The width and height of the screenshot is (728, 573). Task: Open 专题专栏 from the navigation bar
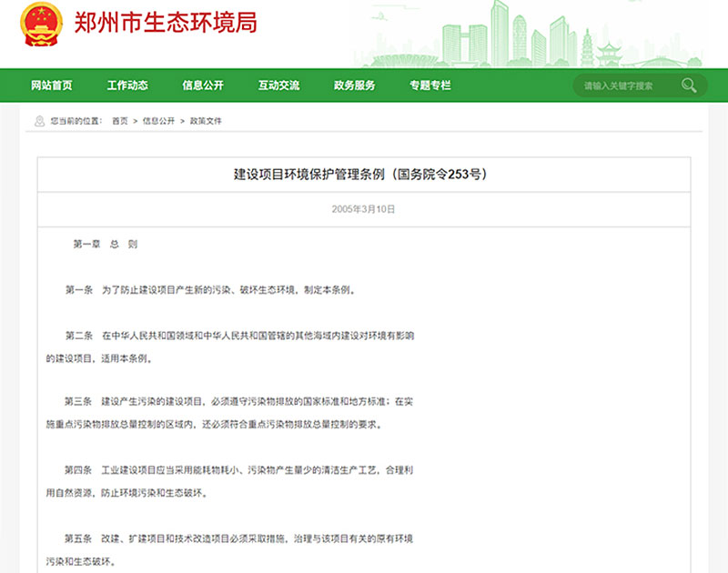pos(430,85)
